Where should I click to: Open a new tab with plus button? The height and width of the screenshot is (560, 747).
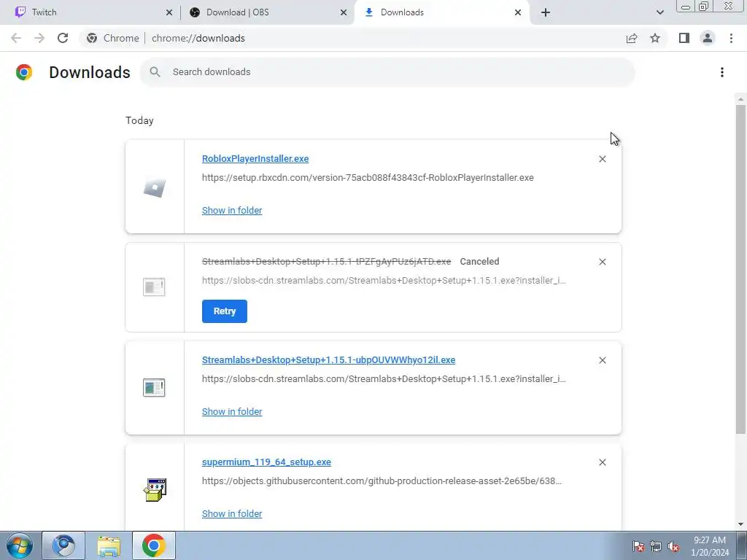click(x=546, y=13)
